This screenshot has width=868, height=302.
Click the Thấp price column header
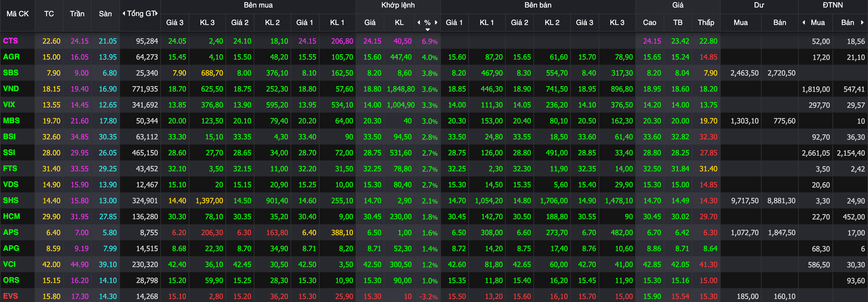(706, 23)
